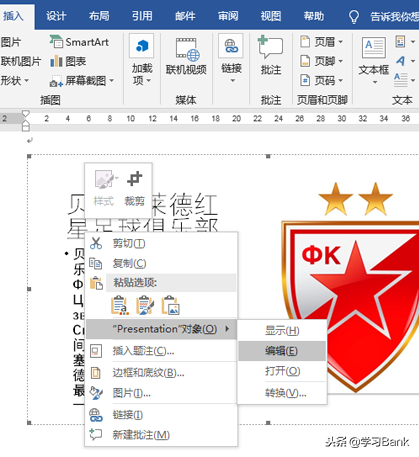Click the document parts icon in 文本 group

pos(400,42)
